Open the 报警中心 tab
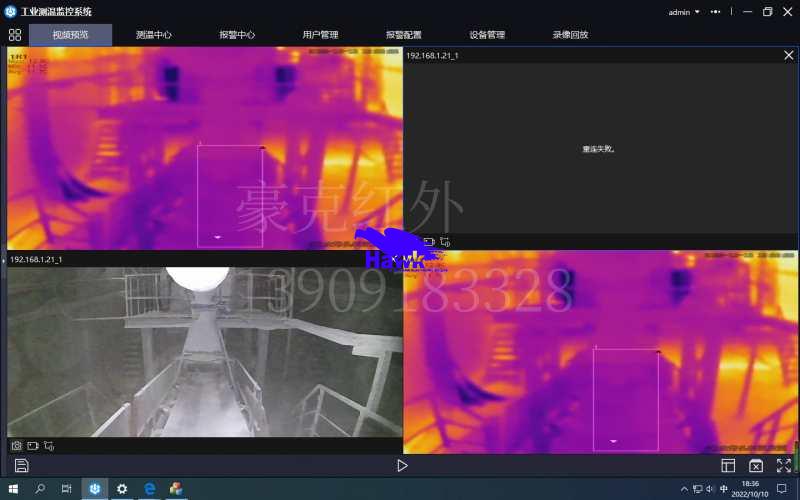 (x=237, y=34)
